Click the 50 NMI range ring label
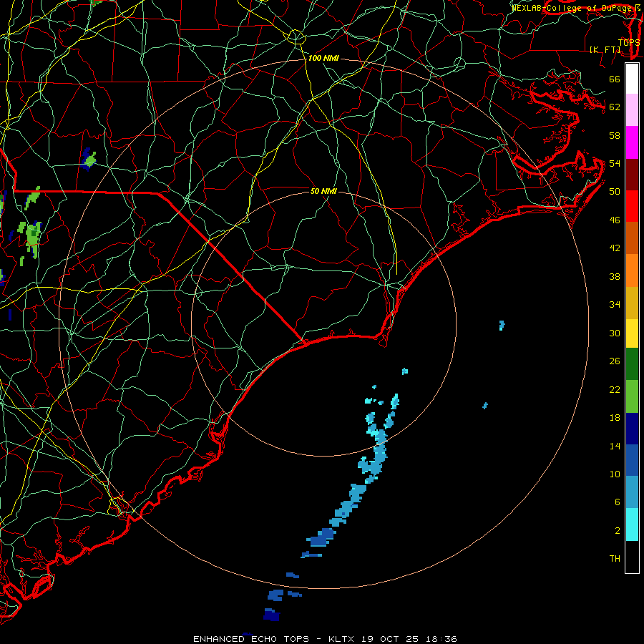644x644 pixels. point(323,191)
